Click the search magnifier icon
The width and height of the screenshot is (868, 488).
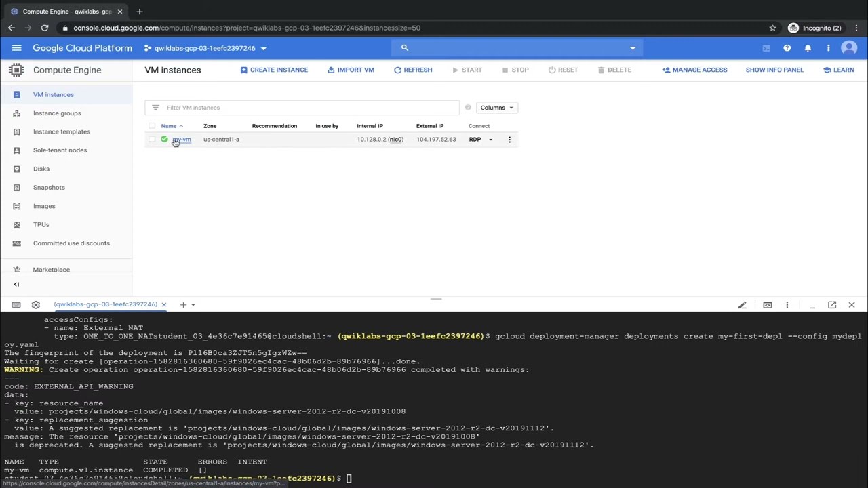pos(405,47)
